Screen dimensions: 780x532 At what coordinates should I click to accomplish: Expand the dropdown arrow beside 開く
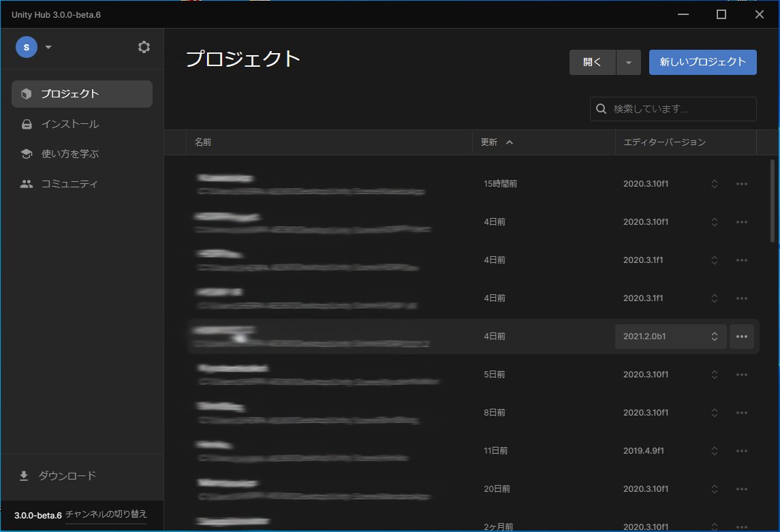coord(629,62)
